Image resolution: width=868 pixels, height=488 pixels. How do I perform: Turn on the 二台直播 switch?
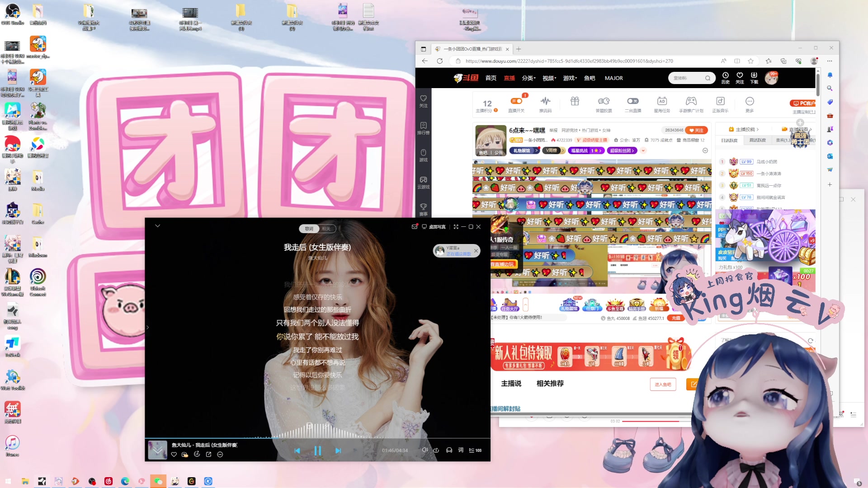[632, 101]
